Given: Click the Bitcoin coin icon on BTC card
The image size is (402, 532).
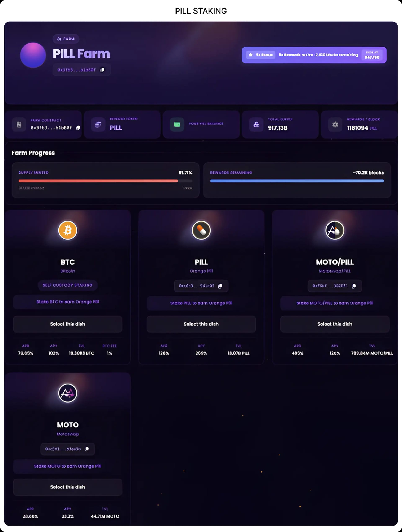Looking at the screenshot, I should click(68, 230).
